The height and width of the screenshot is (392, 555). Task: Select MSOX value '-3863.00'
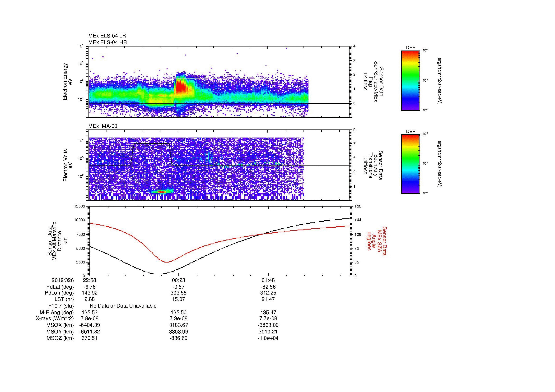pos(268,325)
